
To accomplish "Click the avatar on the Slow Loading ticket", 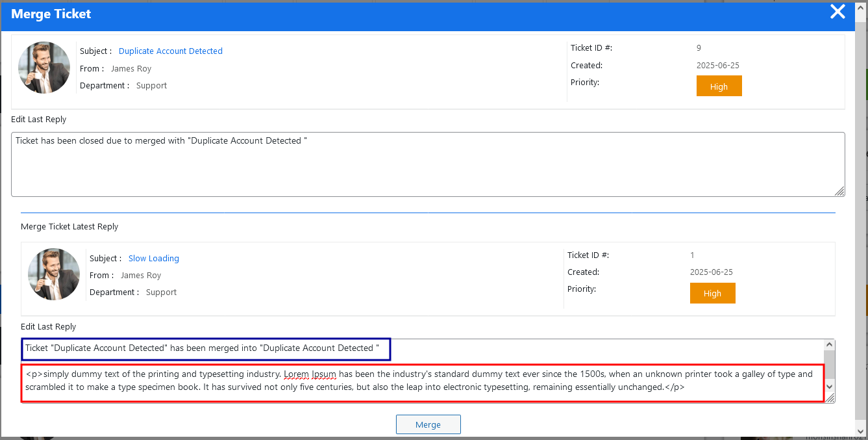I will pos(54,274).
